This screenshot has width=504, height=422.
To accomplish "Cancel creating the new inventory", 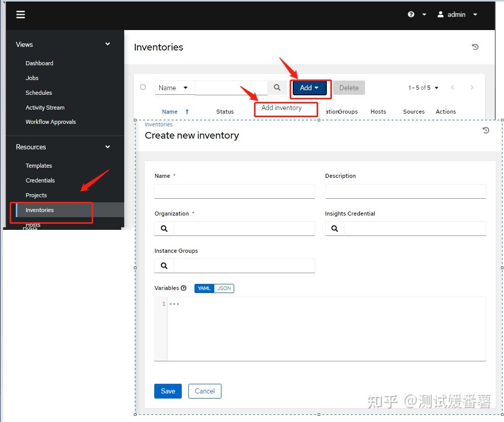I will (205, 391).
